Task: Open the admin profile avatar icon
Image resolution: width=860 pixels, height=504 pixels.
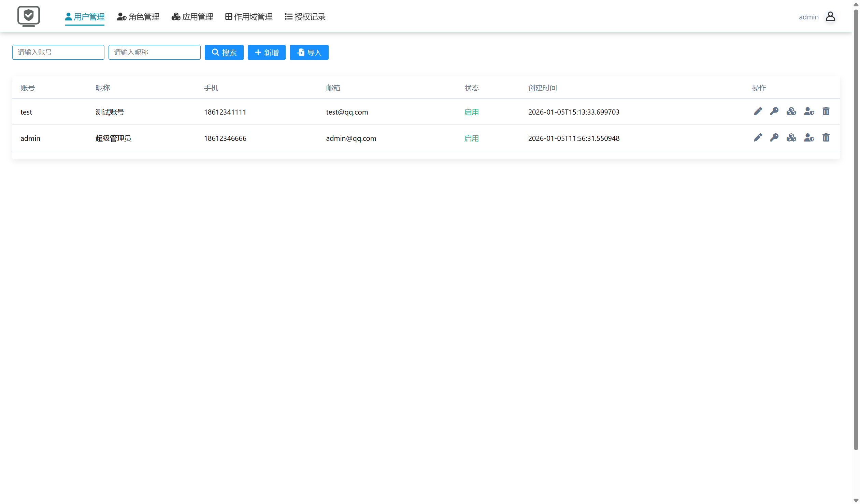Action: [830, 17]
